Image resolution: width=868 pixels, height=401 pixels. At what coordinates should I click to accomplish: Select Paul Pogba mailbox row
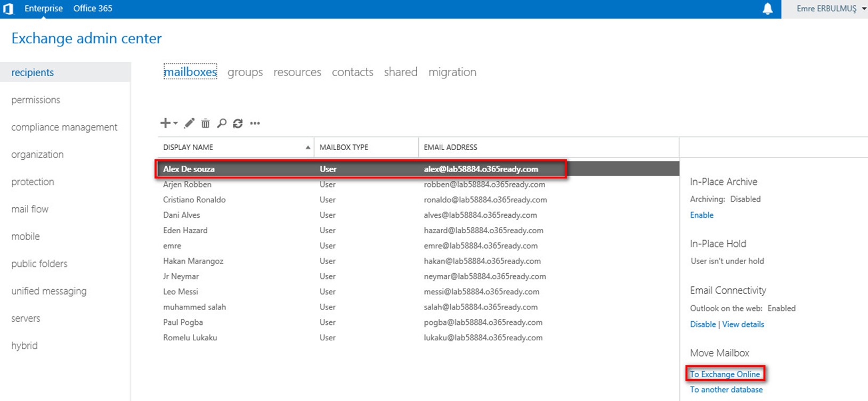tap(418, 322)
